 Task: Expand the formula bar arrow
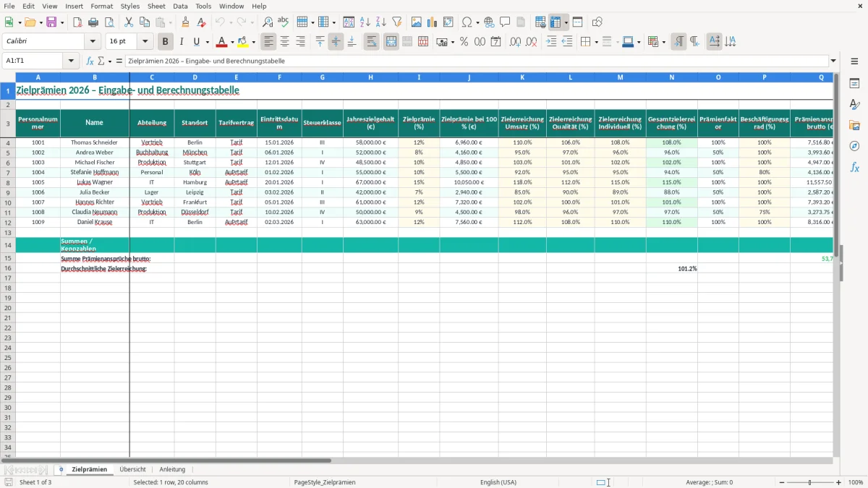[833, 61]
